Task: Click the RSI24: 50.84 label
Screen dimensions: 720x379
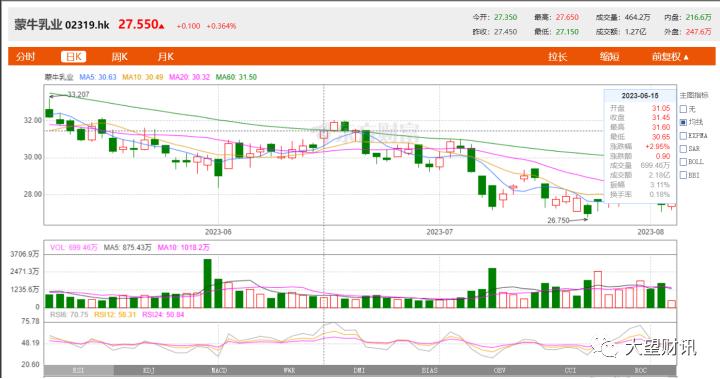Action: [163, 315]
